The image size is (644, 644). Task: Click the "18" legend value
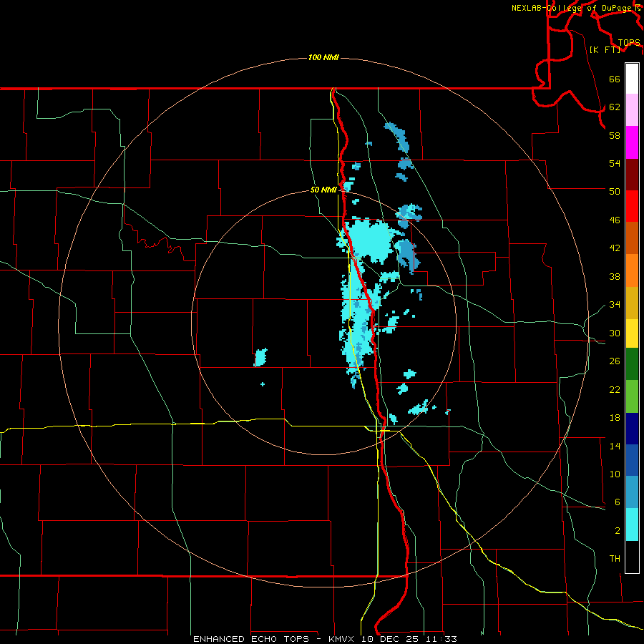(x=615, y=418)
